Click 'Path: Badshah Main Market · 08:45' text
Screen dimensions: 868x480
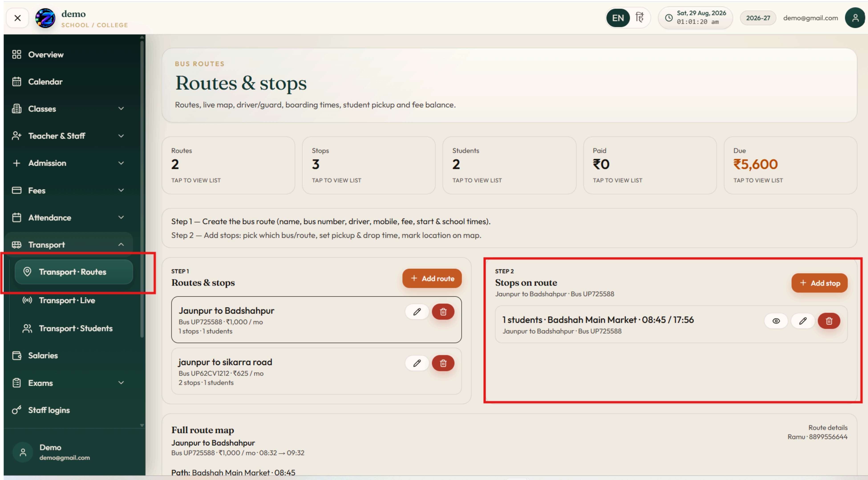(x=233, y=473)
